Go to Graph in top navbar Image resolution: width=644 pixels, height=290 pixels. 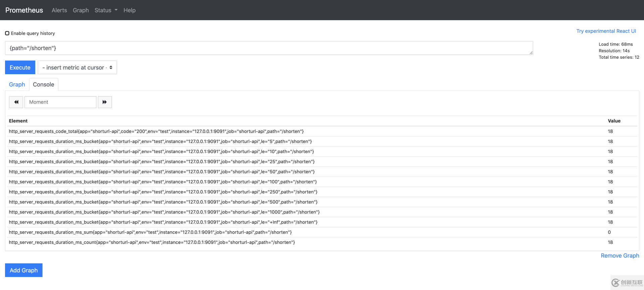click(81, 10)
